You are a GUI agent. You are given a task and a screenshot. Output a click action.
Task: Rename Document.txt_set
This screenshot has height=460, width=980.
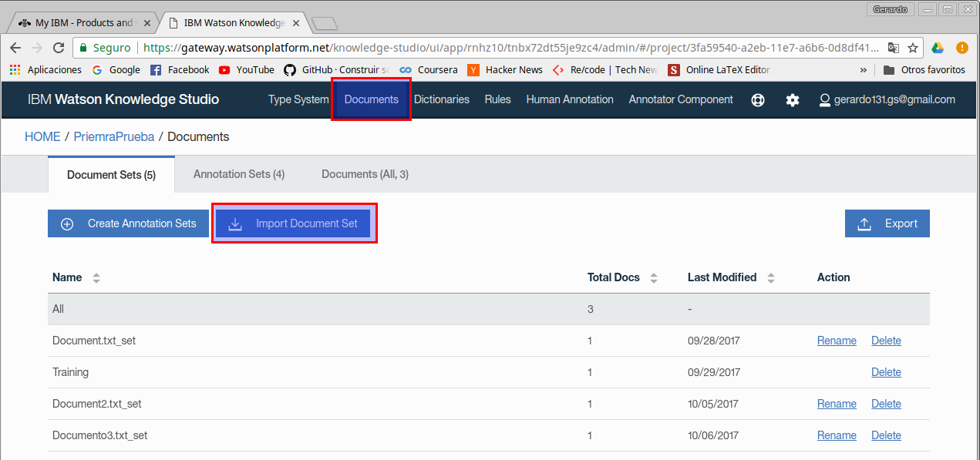coord(837,341)
